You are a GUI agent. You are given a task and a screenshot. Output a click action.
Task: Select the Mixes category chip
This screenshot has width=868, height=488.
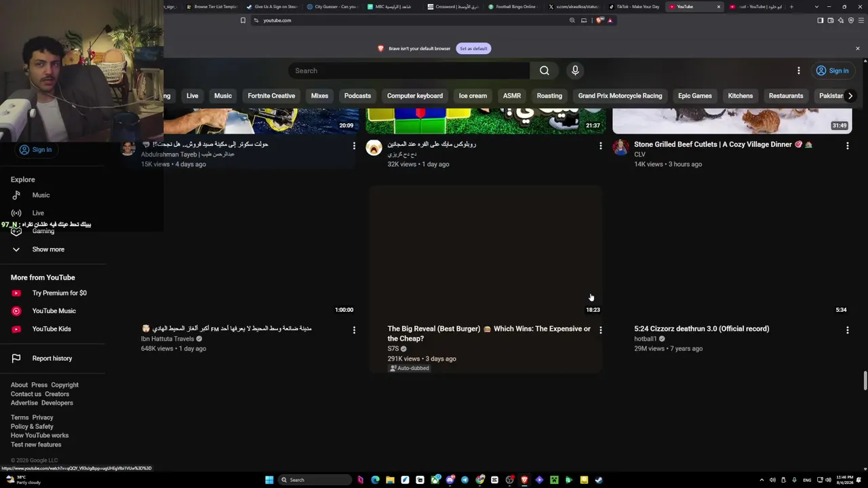pyautogui.click(x=319, y=96)
